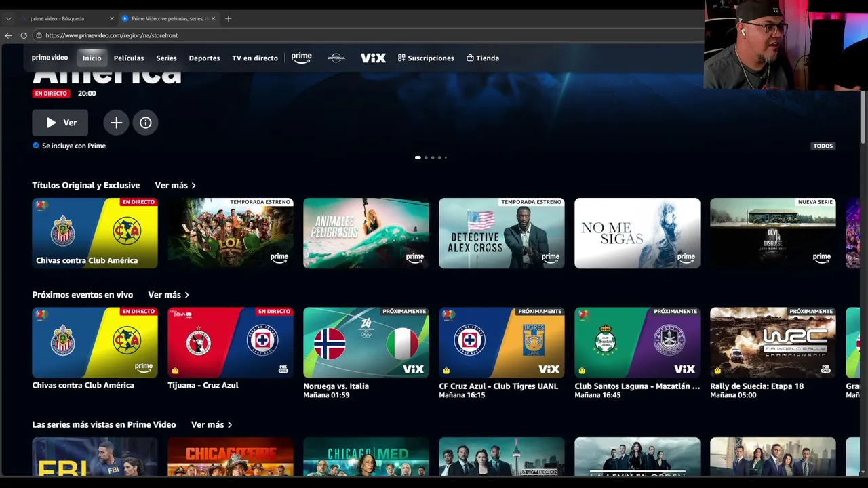Open the browser tab list dropdown arrow
This screenshot has width=868, height=488.
coord(8,18)
